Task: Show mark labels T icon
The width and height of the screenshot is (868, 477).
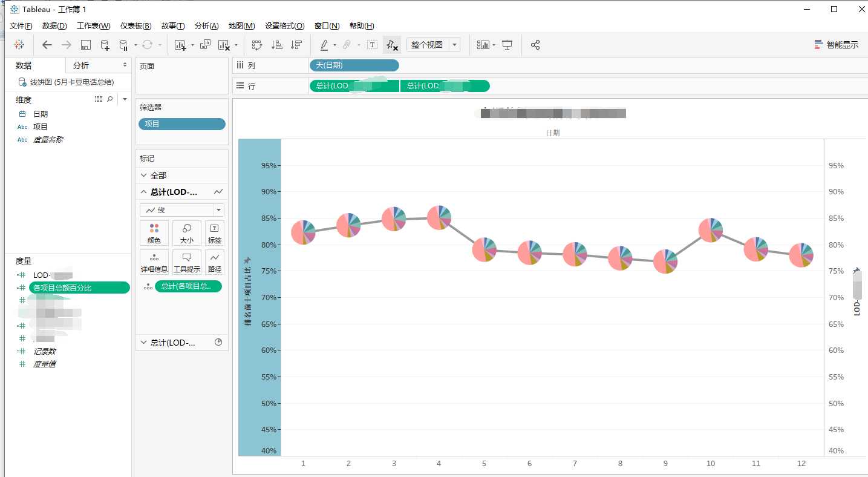Action: coord(373,45)
